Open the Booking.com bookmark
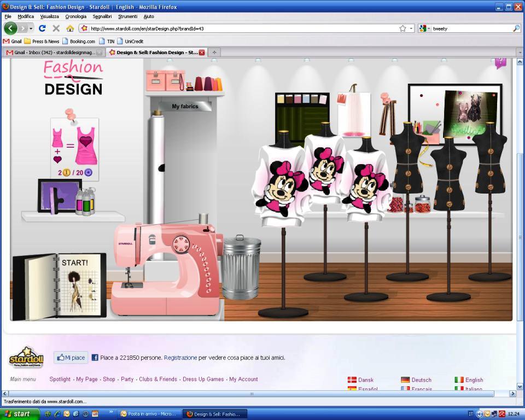 click(x=79, y=42)
